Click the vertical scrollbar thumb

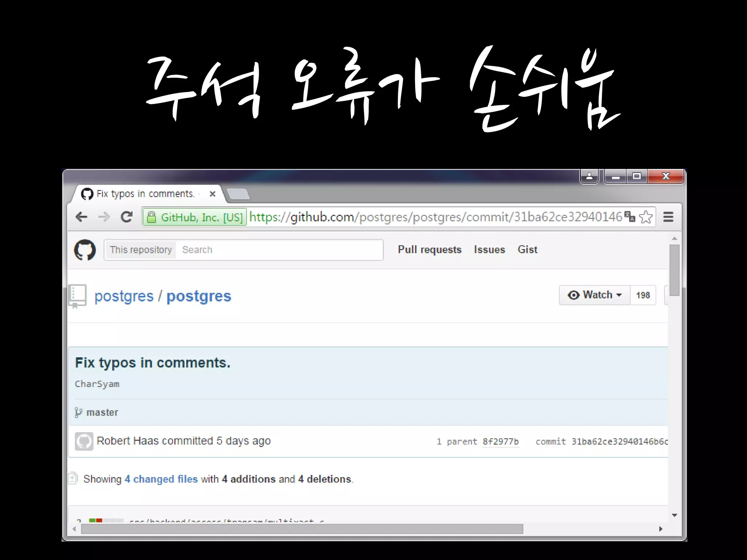674,270
